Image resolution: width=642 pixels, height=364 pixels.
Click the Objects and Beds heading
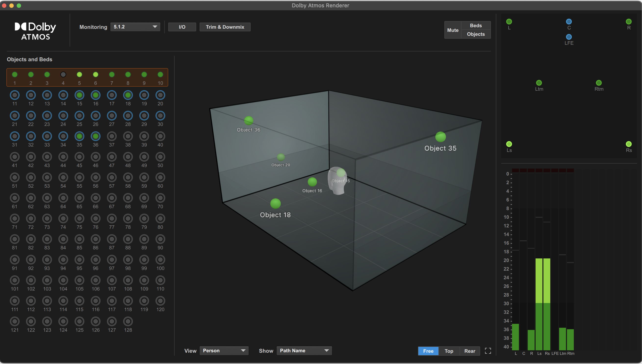[x=29, y=60]
